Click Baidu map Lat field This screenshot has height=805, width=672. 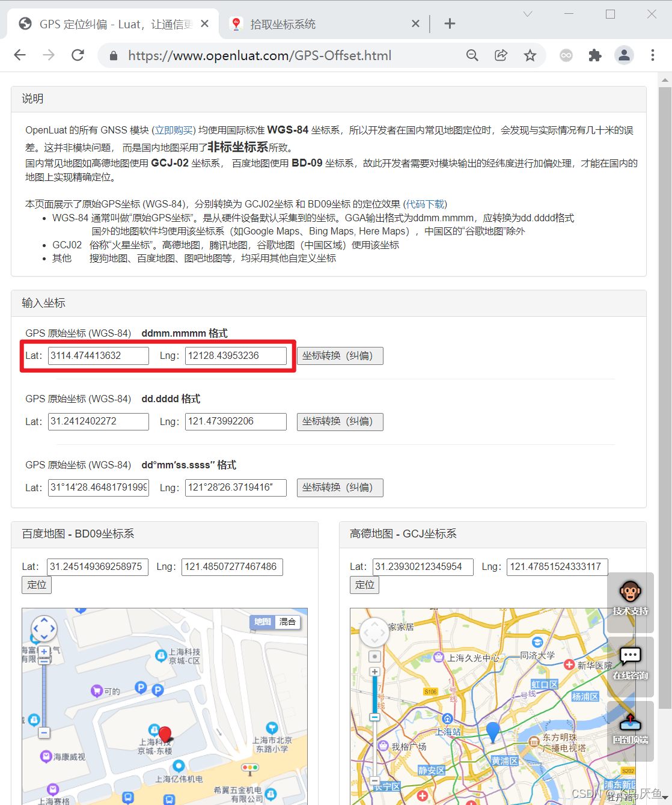[x=97, y=567]
